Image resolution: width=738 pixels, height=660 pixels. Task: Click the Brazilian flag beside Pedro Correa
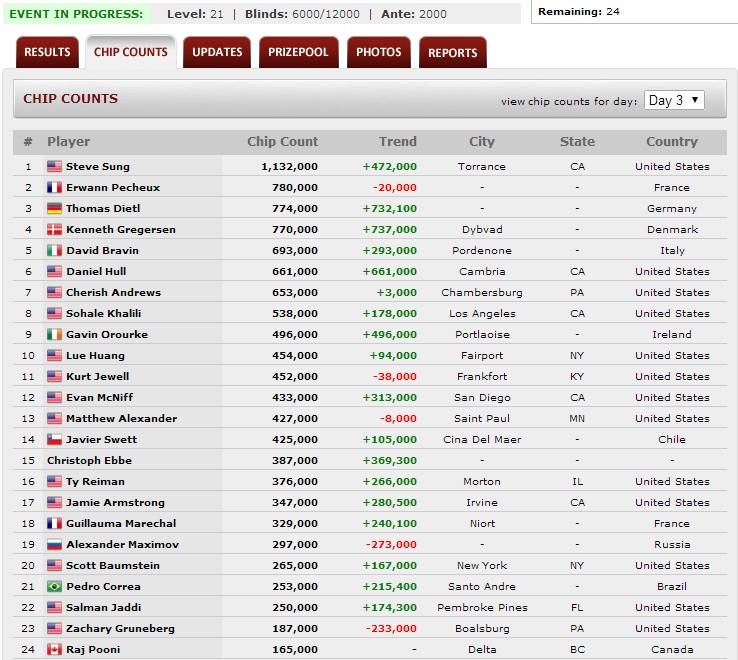pos(54,587)
